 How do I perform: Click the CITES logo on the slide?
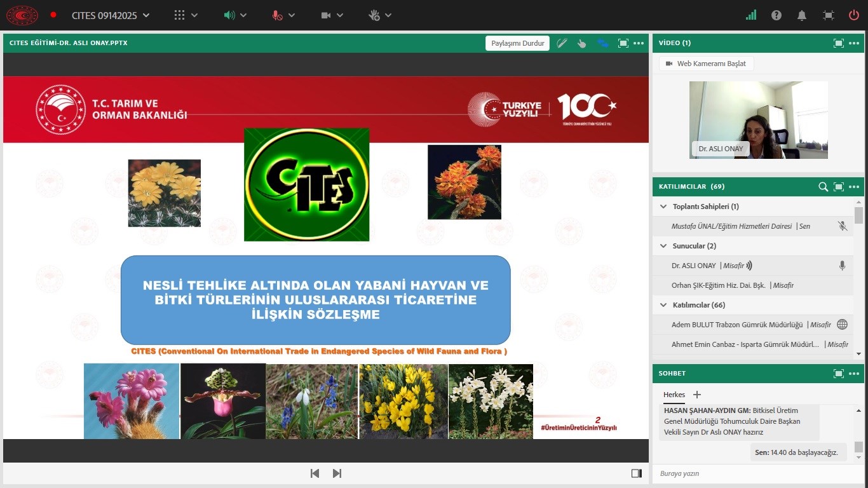tap(307, 185)
